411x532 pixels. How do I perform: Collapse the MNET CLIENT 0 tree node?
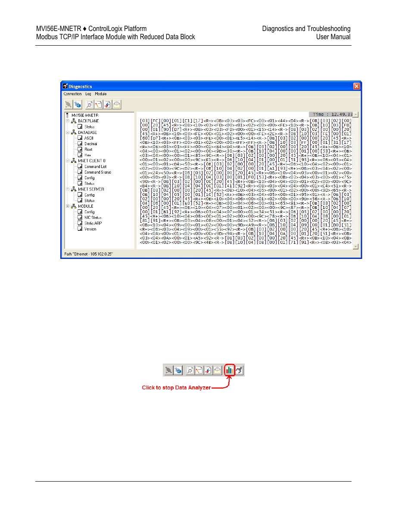click(x=68, y=161)
